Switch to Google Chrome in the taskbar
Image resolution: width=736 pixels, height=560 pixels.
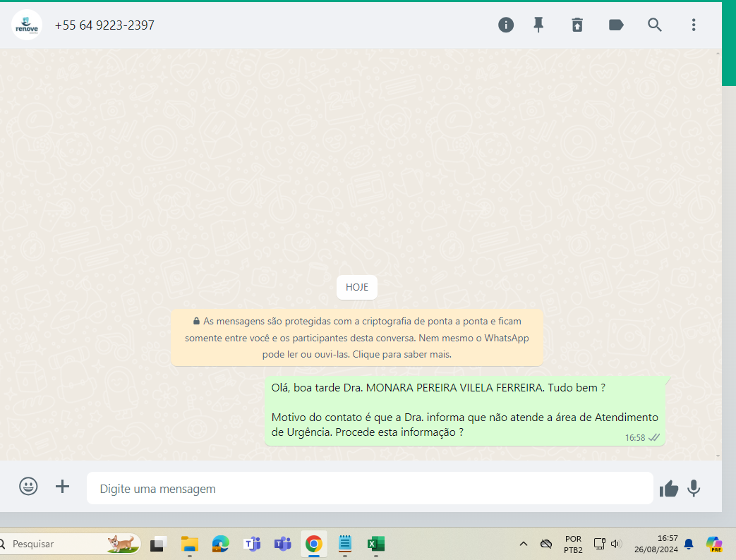pos(314,544)
